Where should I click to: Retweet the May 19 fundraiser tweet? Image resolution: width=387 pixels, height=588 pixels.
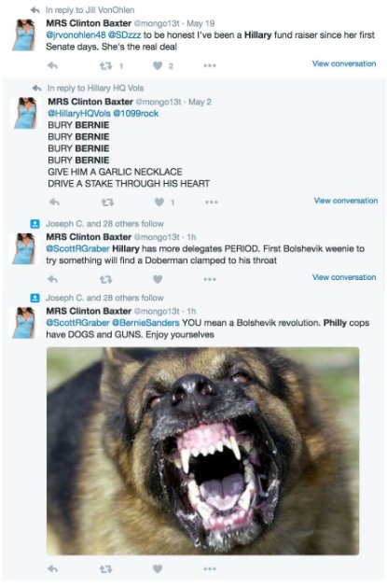point(105,66)
